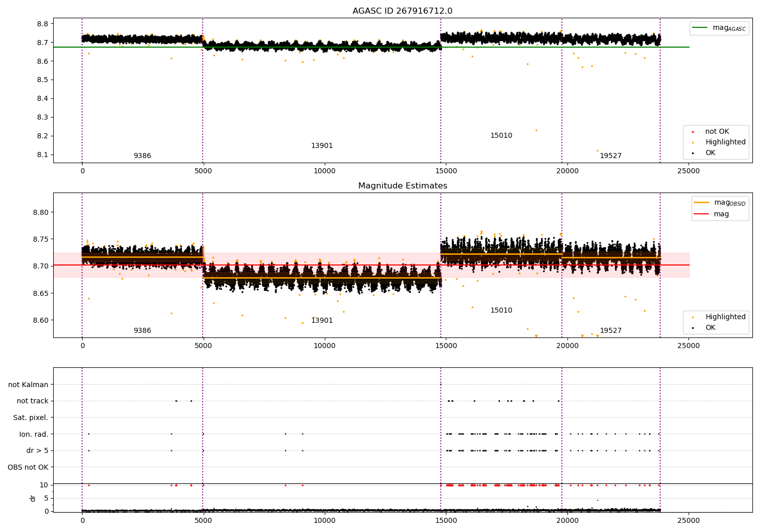
Task: Click the 'not OK' legend entry
Action: 717,132
